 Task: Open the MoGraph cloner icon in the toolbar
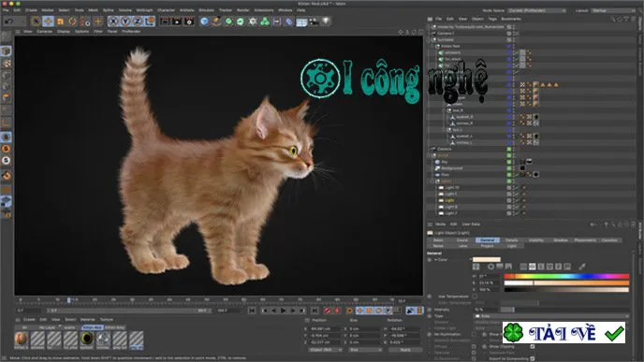(265, 21)
